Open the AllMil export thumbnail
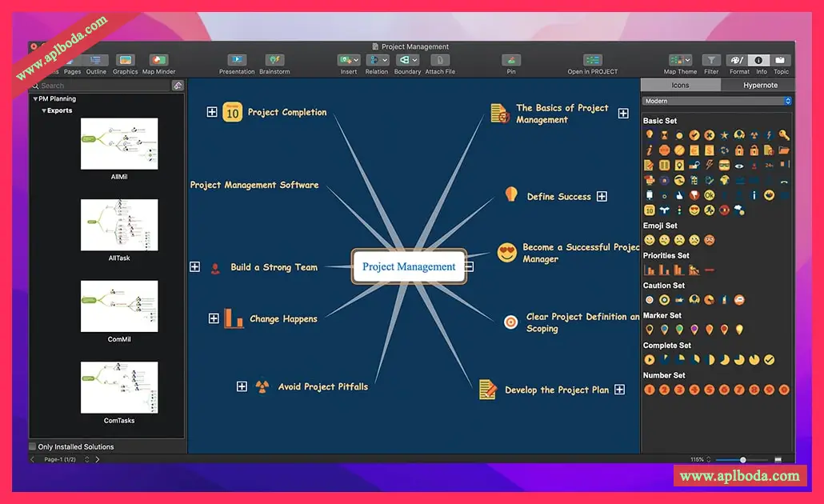The height and width of the screenshot is (504, 824). (x=119, y=143)
